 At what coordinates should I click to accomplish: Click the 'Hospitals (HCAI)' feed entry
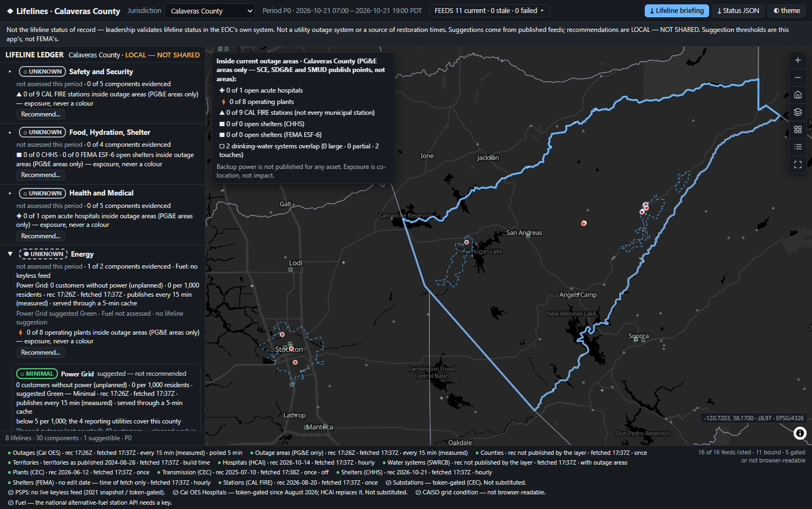(x=297, y=462)
